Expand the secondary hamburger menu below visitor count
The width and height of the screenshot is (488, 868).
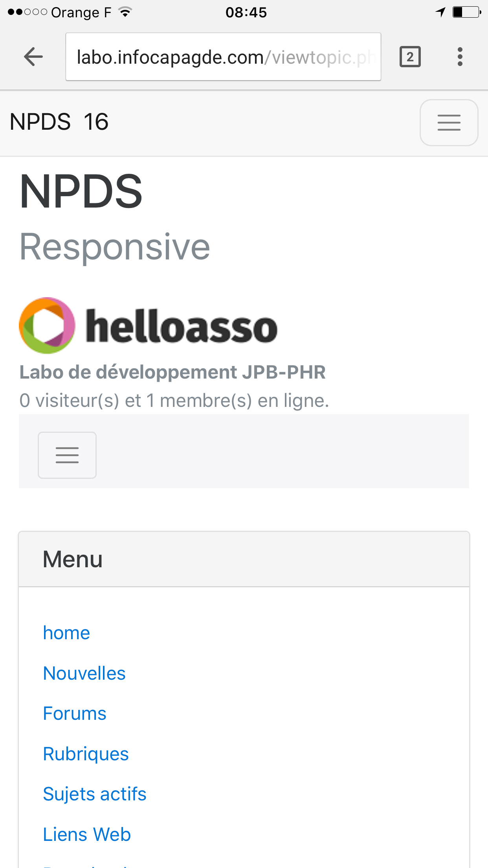(67, 455)
